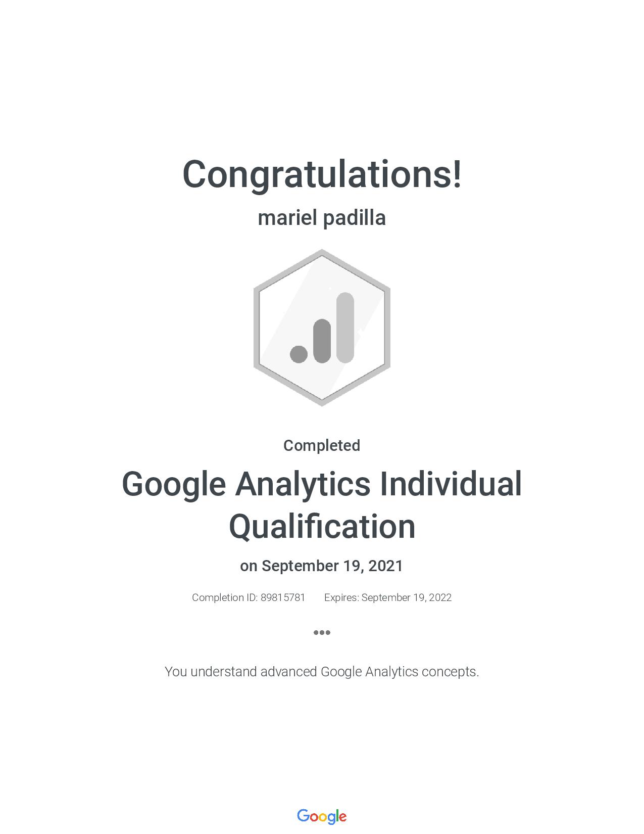Click the medium bar in Analytics logo
This screenshot has height=834, width=644.
tap(322, 341)
